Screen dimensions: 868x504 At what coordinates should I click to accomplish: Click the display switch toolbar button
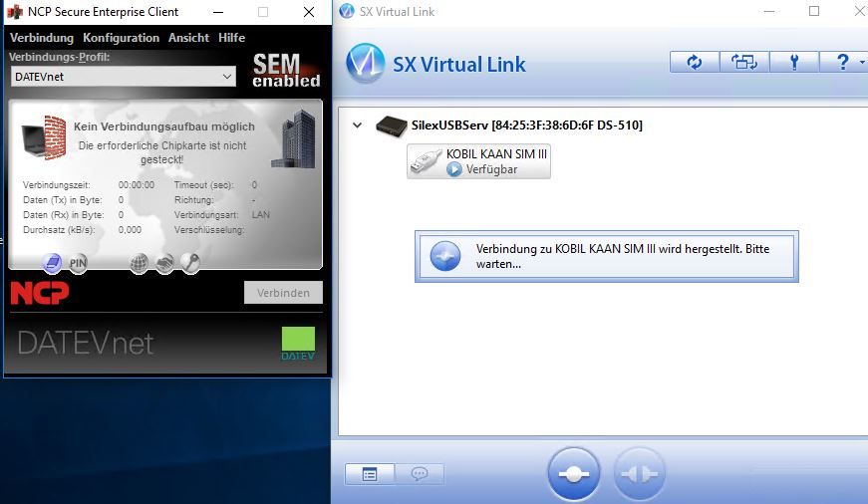click(744, 62)
